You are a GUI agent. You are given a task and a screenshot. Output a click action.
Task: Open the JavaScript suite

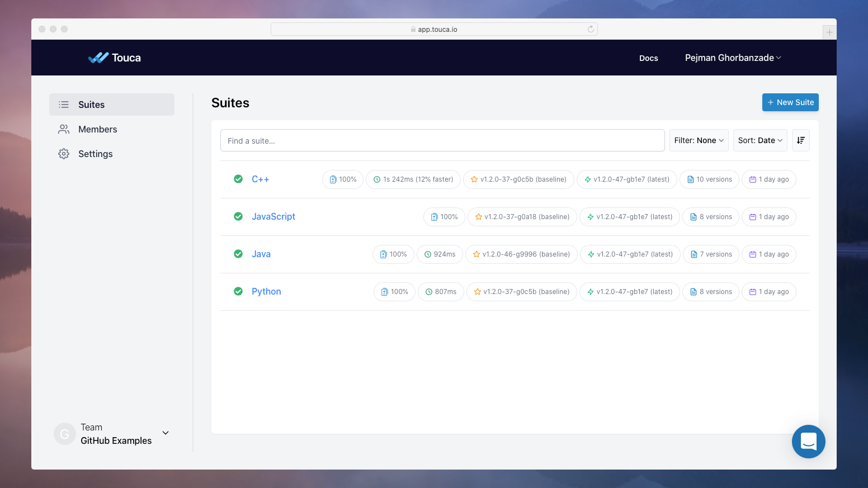point(273,216)
